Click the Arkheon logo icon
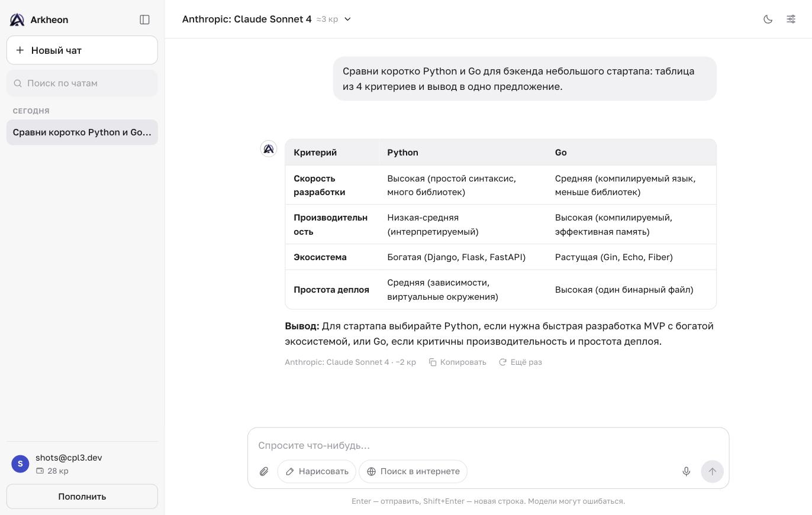812x515 pixels. pos(17,20)
